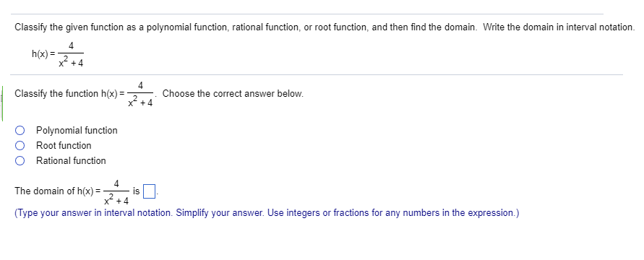Click the green section marker on the left edge
Image resolution: width=644 pixels, height=260 pixels.
(x=2, y=104)
